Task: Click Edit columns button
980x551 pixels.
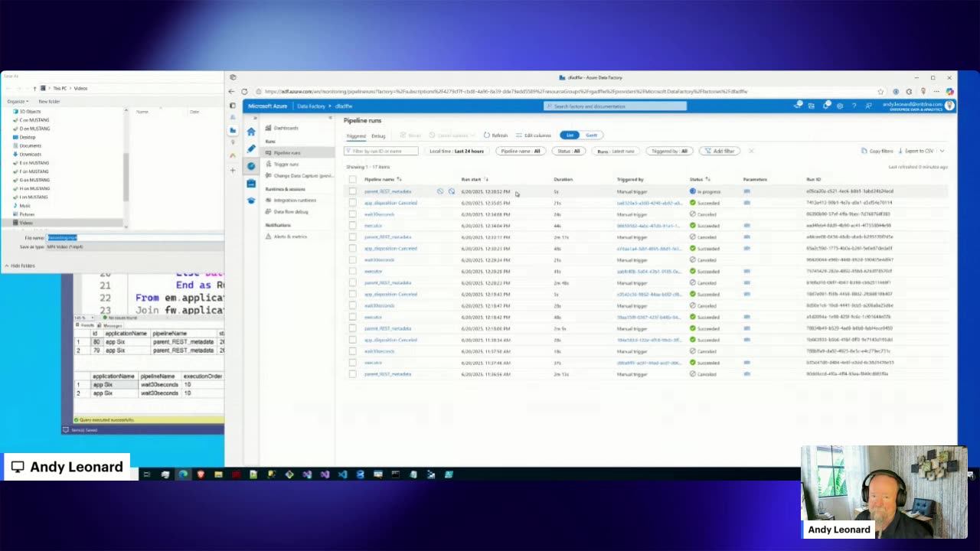Action: pos(533,135)
